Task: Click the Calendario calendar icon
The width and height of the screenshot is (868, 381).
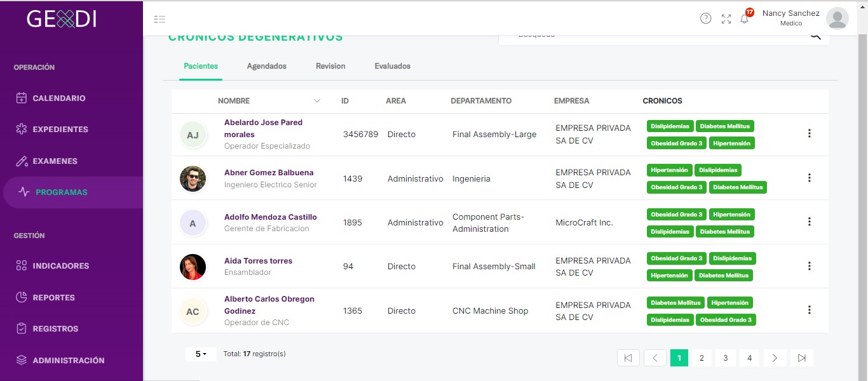Action: click(22, 98)
